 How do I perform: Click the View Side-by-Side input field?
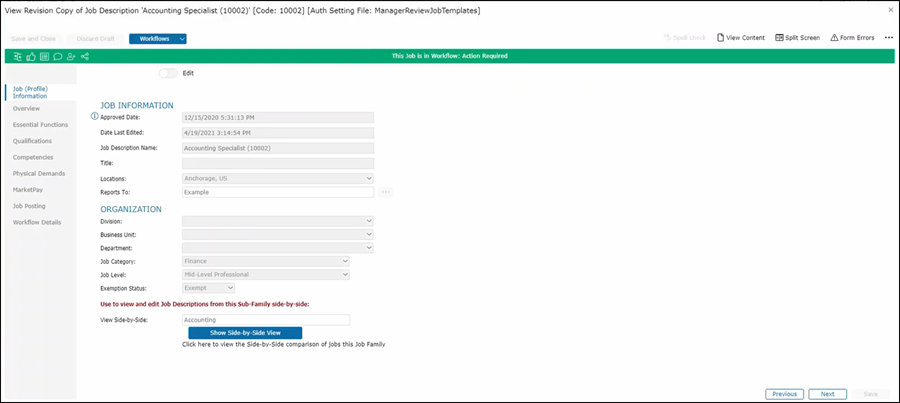pos(265,320)
